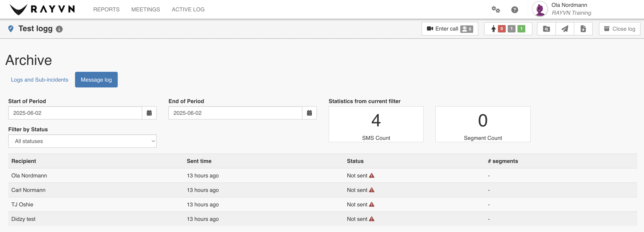Open the archive folder search icon

(546, 29)
